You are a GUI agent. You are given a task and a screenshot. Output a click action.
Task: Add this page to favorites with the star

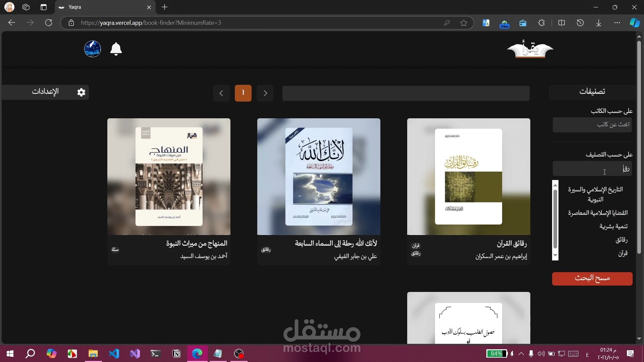(x=464, y=23)
